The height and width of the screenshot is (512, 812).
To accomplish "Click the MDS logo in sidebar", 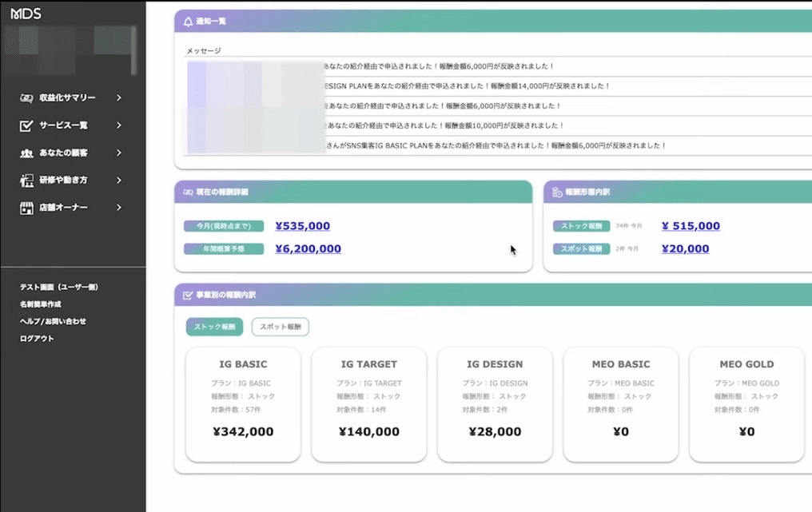I will [x=26, y=14].
